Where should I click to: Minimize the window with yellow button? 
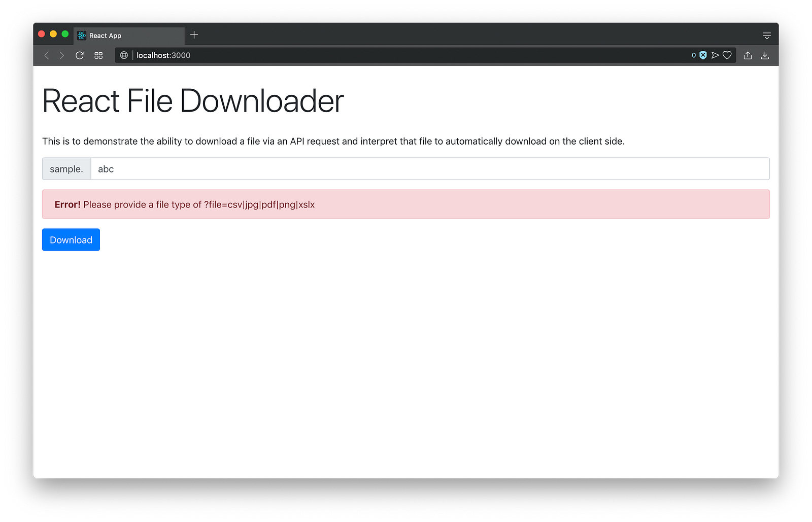coord(53,34)
